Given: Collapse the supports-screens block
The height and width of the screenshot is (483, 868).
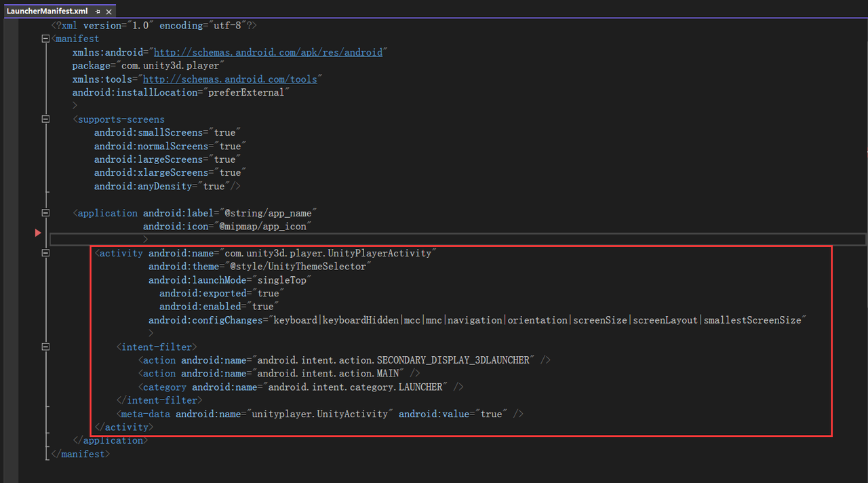Looking at the screenshot, I should click(45, 119).
